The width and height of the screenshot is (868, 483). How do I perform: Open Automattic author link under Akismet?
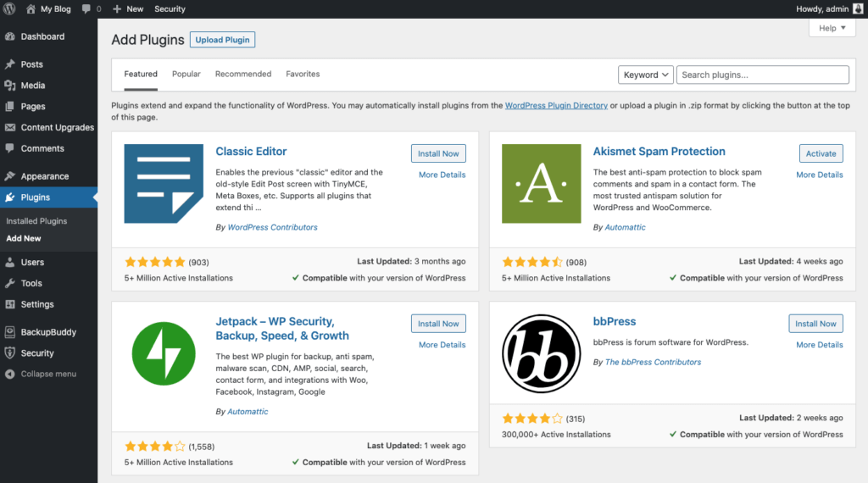point(625,227)
